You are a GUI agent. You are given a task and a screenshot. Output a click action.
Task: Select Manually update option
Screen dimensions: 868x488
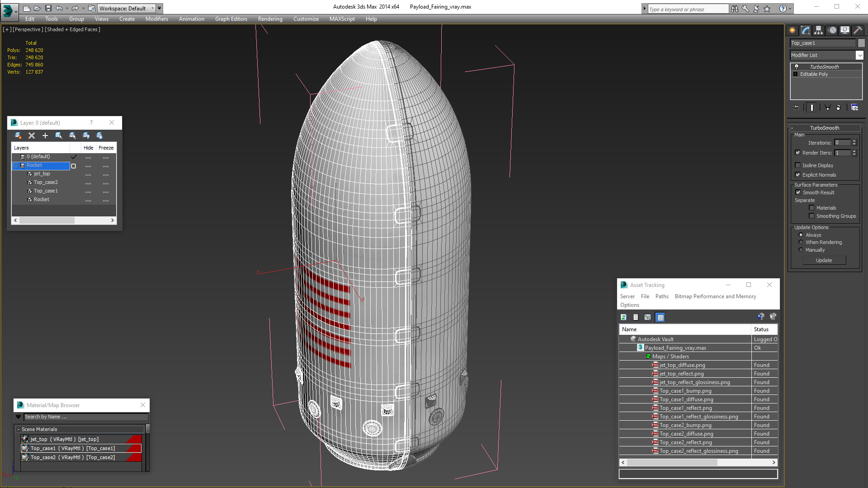pos(801,250)
